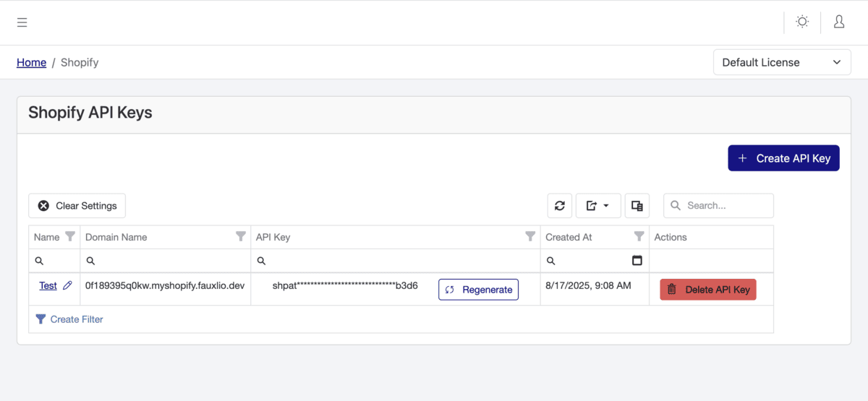Image resolution: width=868 pixels, height=401 pixels.
Task: Sort by Created At column header
Action: tap(569, 237)
